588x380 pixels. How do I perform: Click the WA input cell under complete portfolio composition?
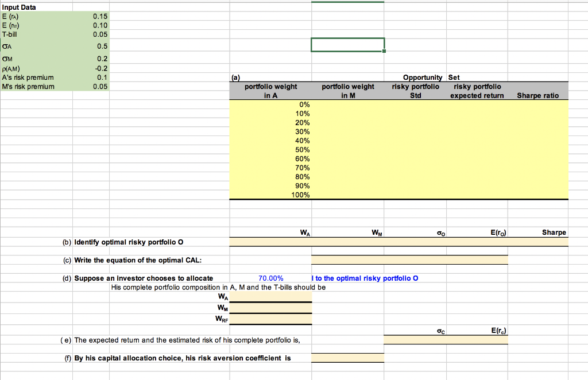click(270, 298)
